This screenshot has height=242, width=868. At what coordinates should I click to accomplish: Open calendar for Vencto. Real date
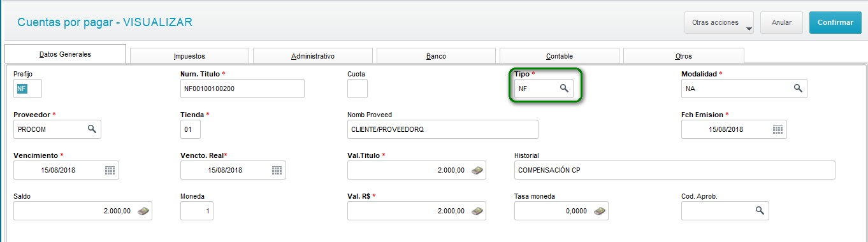point(277,170)
